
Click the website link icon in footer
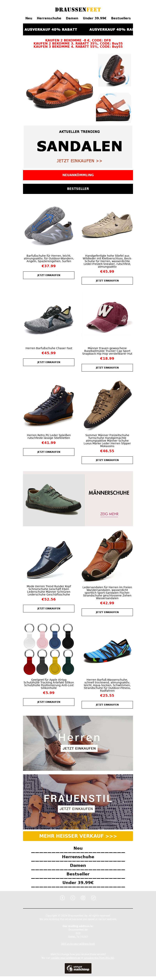(93, 898)
